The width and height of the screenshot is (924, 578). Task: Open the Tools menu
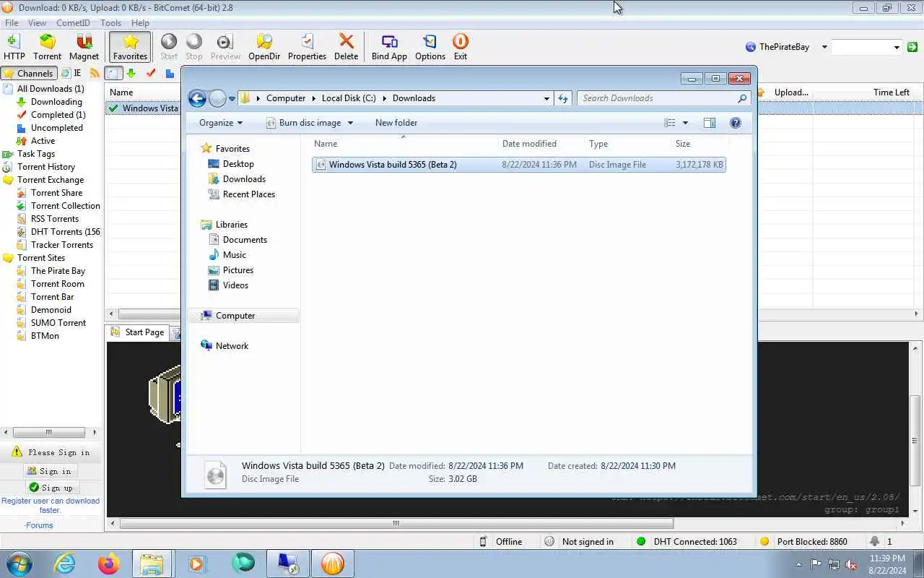pyautogui.click(x=110, y=23)
